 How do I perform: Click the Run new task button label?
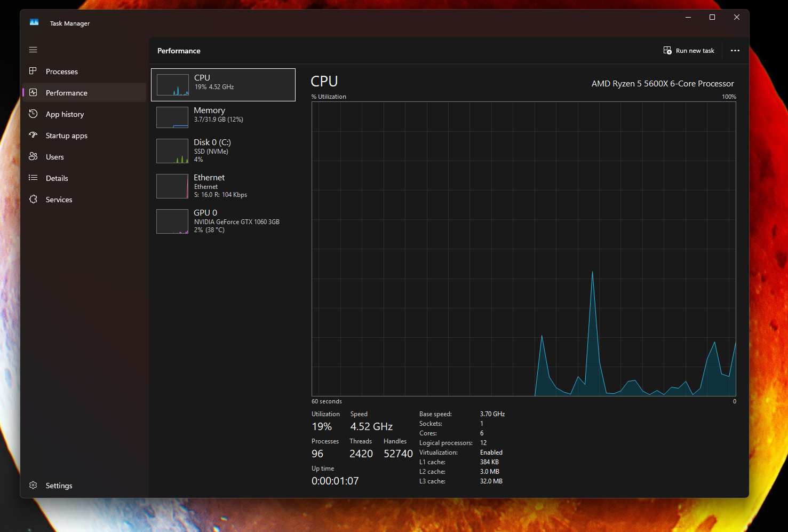point(695,51)
